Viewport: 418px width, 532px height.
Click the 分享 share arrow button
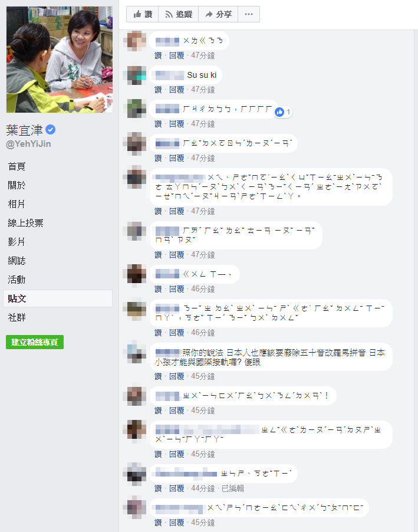218,14
